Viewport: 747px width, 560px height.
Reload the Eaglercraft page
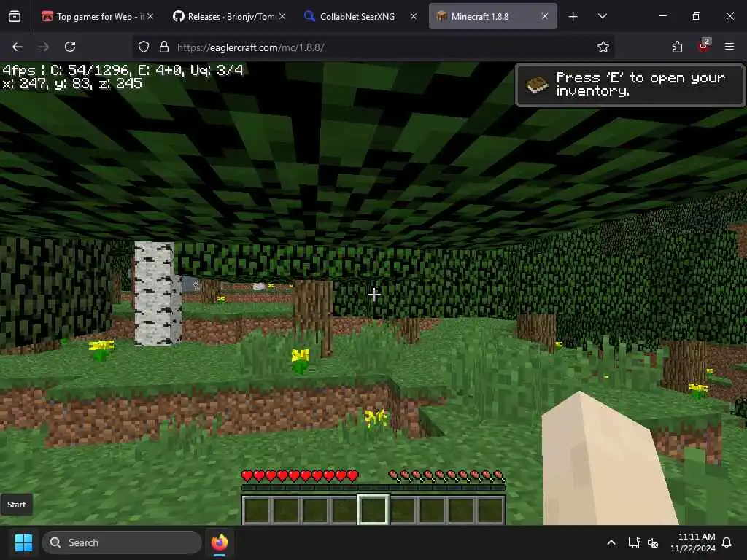click(70, 47)
